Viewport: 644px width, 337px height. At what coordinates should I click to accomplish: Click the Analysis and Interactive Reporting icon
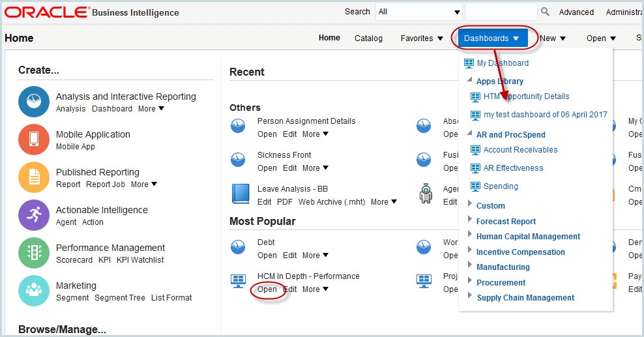point(34,102)
